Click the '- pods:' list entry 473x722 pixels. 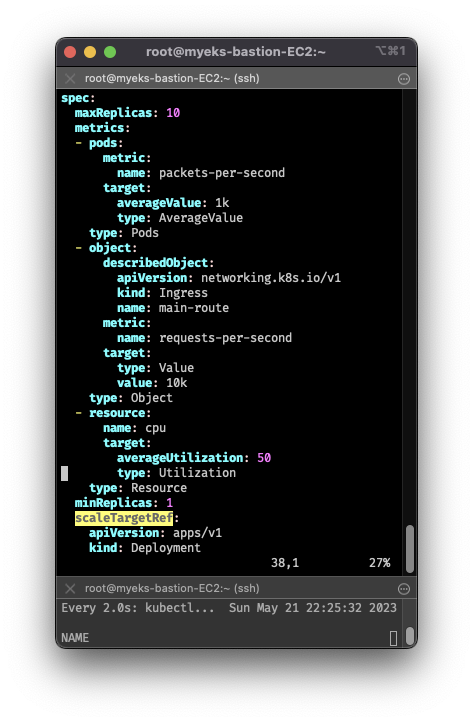click(99, 143)
